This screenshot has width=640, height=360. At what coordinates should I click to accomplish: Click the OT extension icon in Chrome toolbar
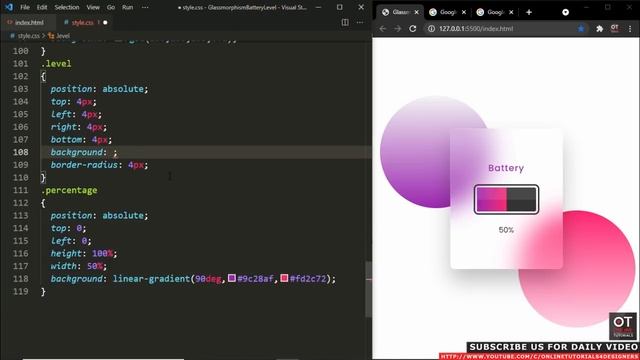(x=614, y=28)
